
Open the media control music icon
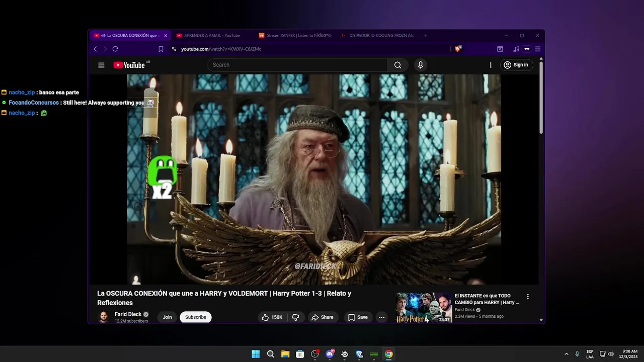516,49
